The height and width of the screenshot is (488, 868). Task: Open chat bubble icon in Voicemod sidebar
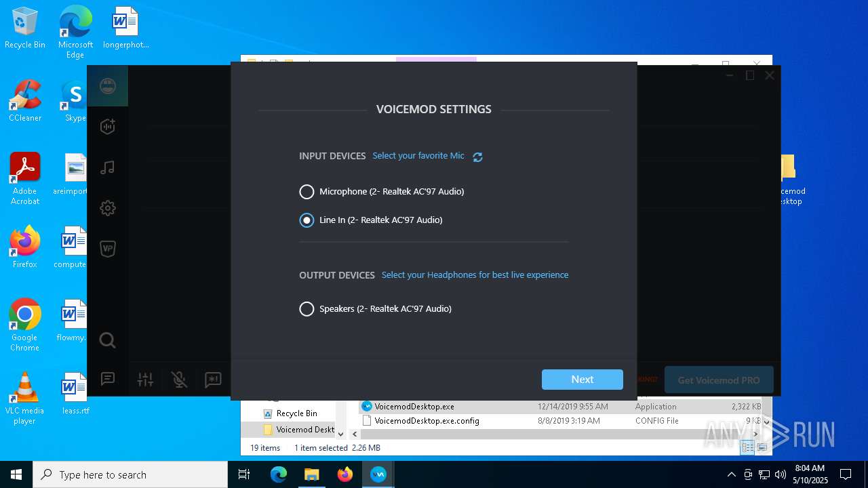(107, 379)
